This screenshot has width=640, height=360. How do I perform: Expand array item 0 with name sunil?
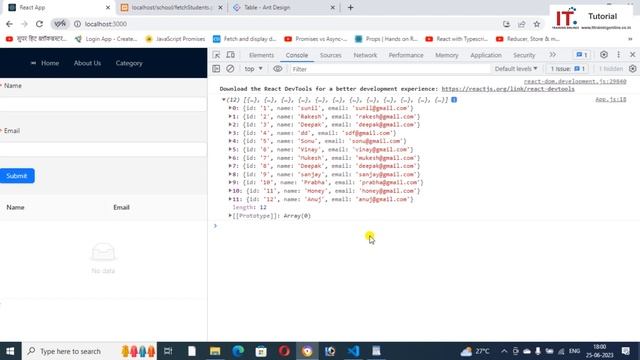(x=230, y=108)
